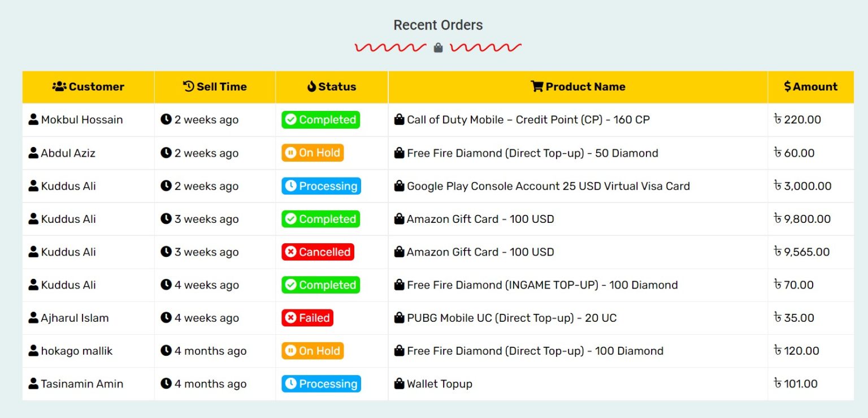Click the group icon in Customer header
This screenshot has height=418, width=868.
[x=59, y=87]
